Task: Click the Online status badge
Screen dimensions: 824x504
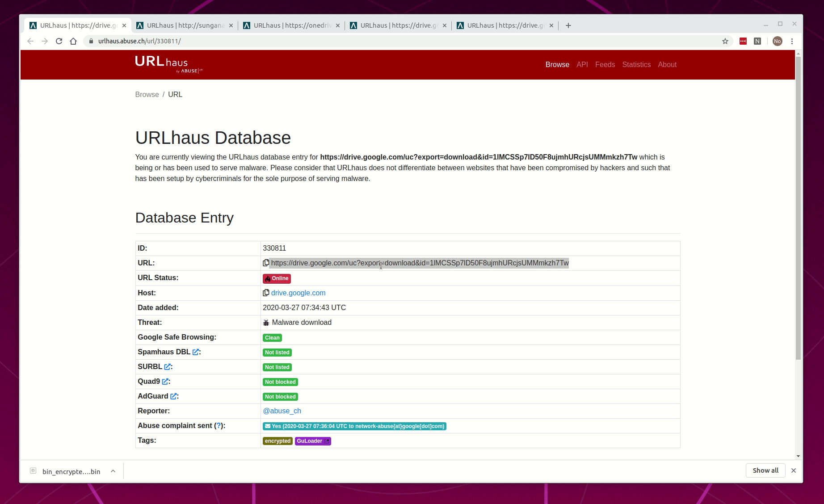Action: [x=277, y=278]
